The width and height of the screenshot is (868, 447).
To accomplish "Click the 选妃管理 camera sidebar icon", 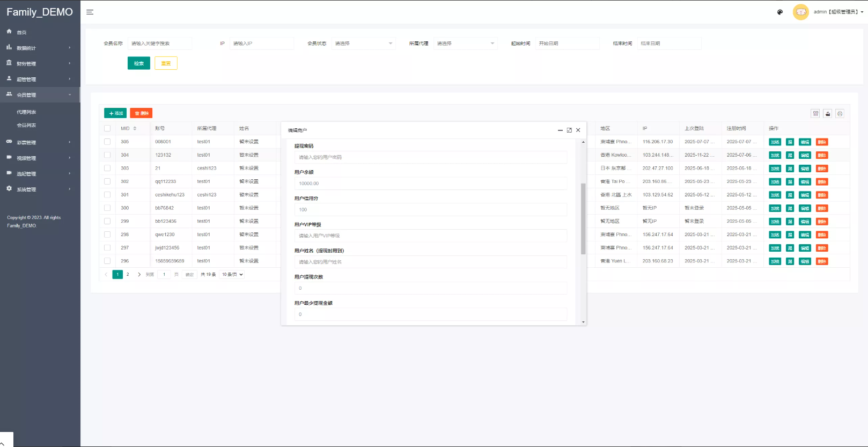I will 9,173.
